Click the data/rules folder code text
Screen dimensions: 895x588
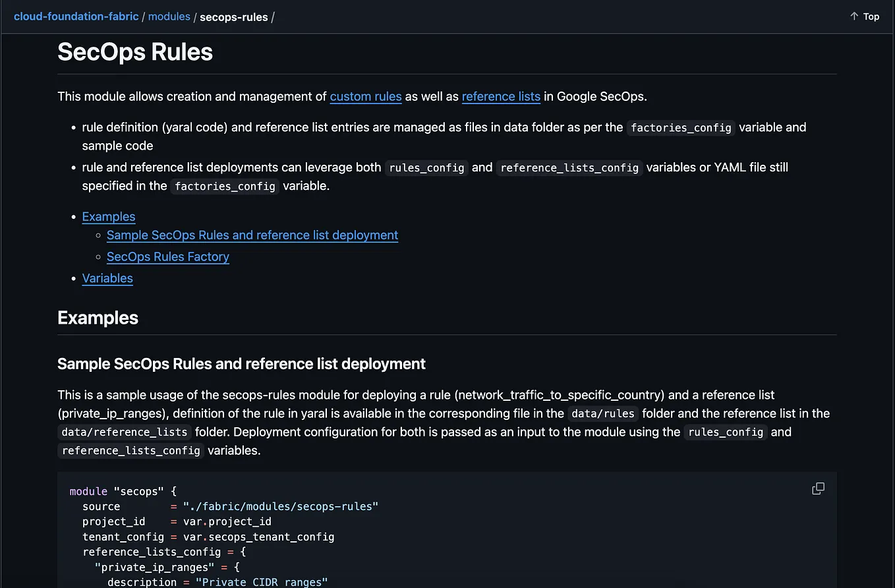tap(602, 413)
